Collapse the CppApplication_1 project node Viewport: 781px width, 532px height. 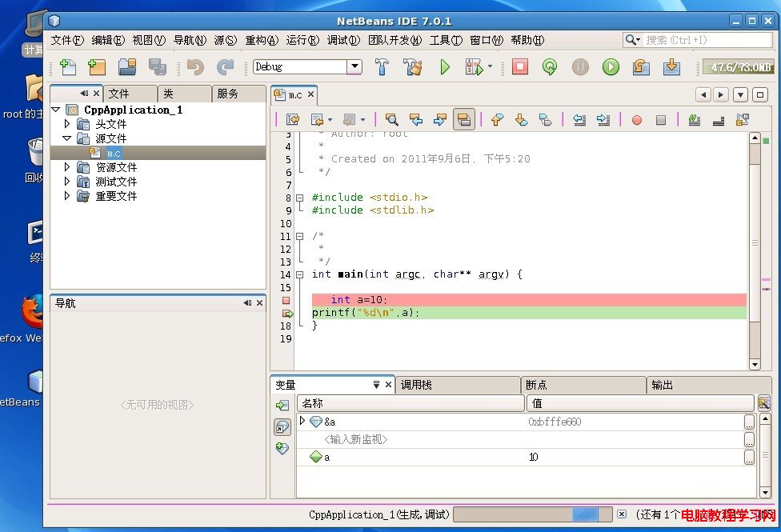(x=56, y=109)
